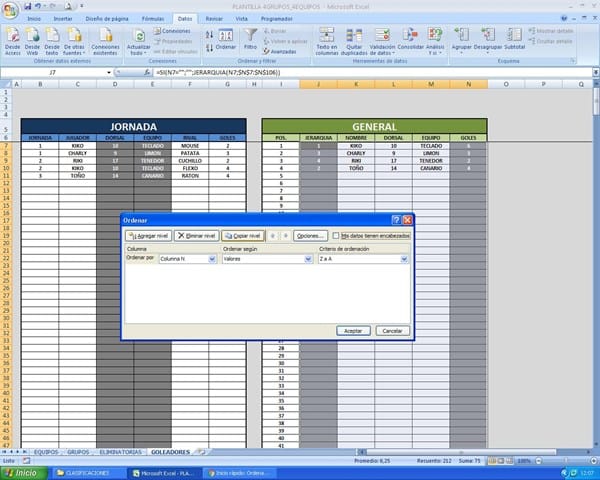Click the Ordenar ribbon icon
The height and width of the screenshot is (480, 600).
(x=226, y=38)
